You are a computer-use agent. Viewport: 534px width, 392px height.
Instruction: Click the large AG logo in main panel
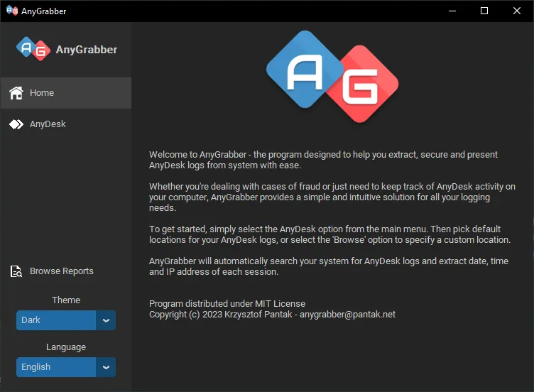332,77
